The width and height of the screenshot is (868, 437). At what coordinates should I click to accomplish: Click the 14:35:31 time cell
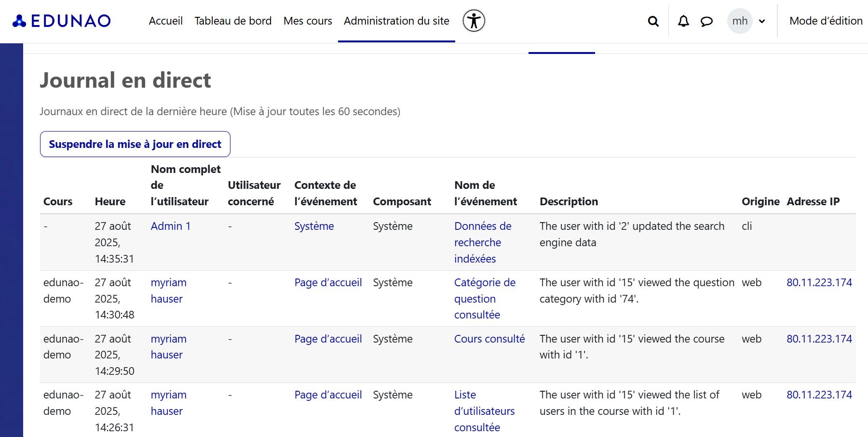coord(114,242)
